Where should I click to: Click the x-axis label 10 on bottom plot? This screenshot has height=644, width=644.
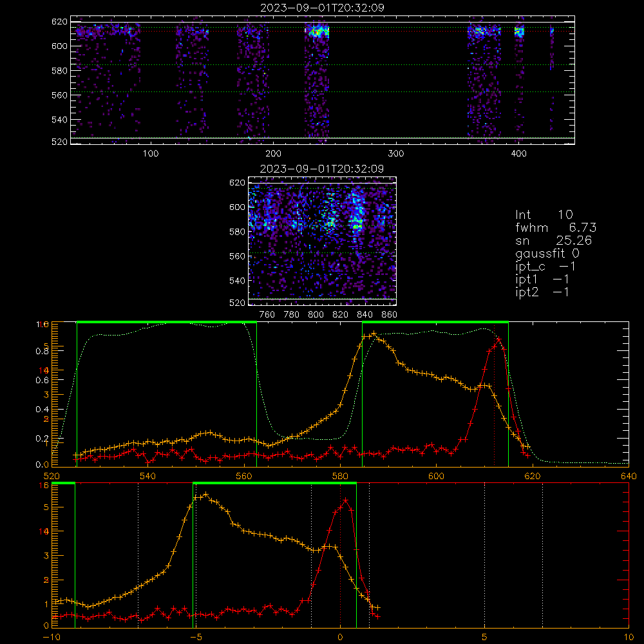pos(629,637)
